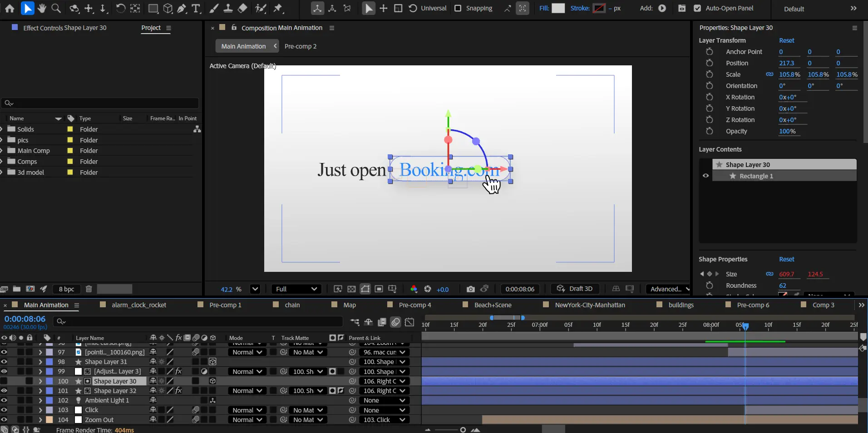
Task: Select the Type tool
Action: pyautogui.click(x=196, y=8)
